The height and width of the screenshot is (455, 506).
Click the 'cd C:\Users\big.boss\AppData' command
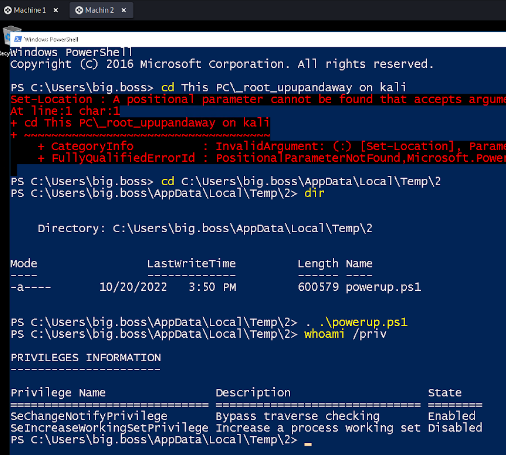pyautogui.click(x=301, y=181)
